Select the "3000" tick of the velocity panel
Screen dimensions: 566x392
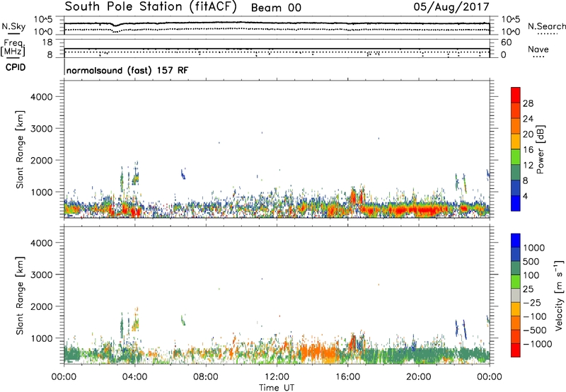42,275
